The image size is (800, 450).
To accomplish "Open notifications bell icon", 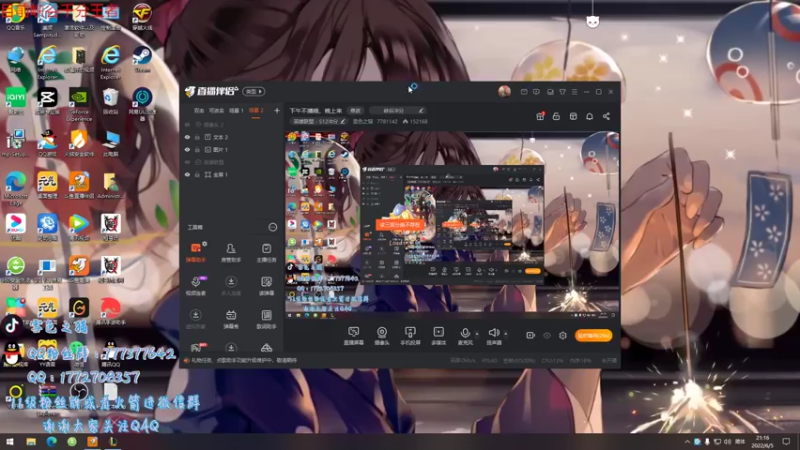I will pos(589,116).
